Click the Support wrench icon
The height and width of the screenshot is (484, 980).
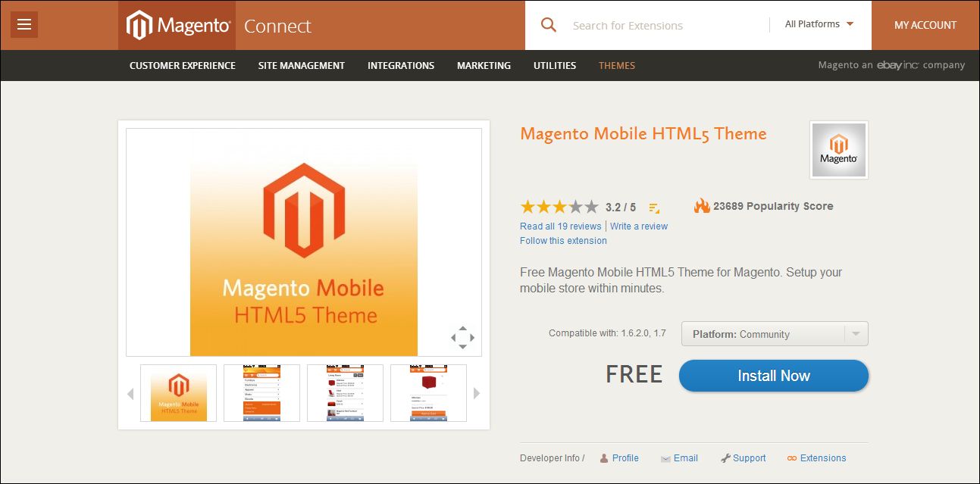click(x=725, y=458)
